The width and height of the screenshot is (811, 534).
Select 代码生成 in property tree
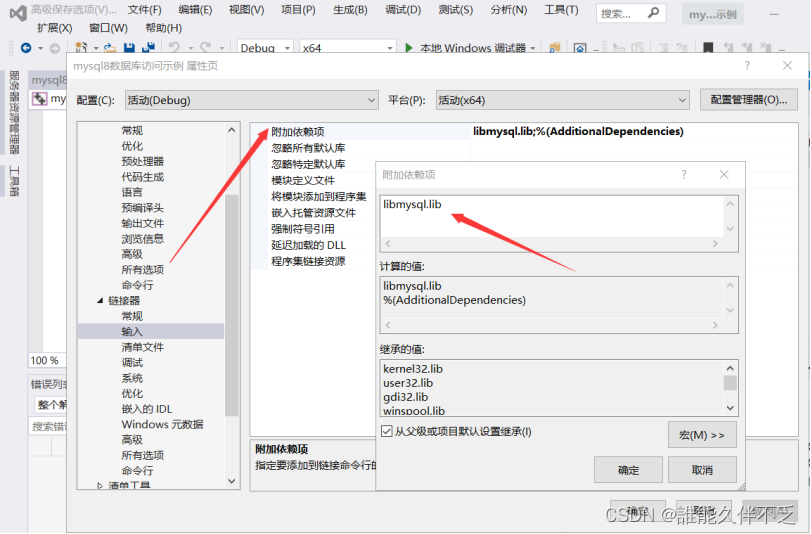pos(142,176)
